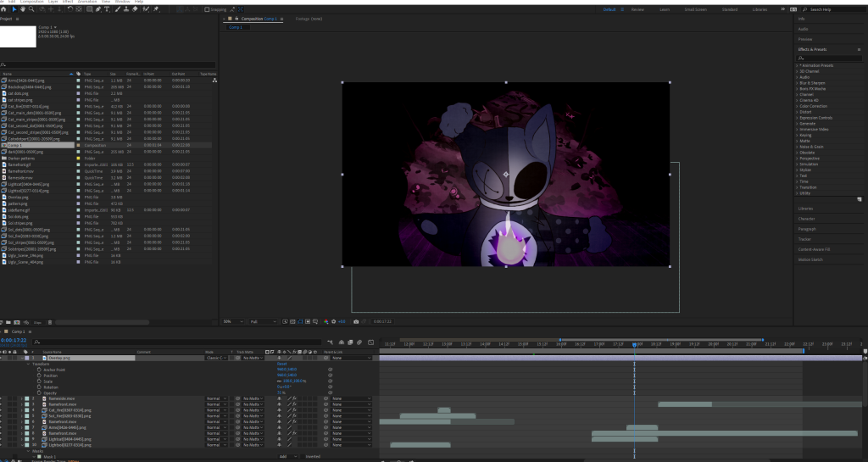Open Track Matte dropdown for flameside.mov layer 2

coord(253,398)
